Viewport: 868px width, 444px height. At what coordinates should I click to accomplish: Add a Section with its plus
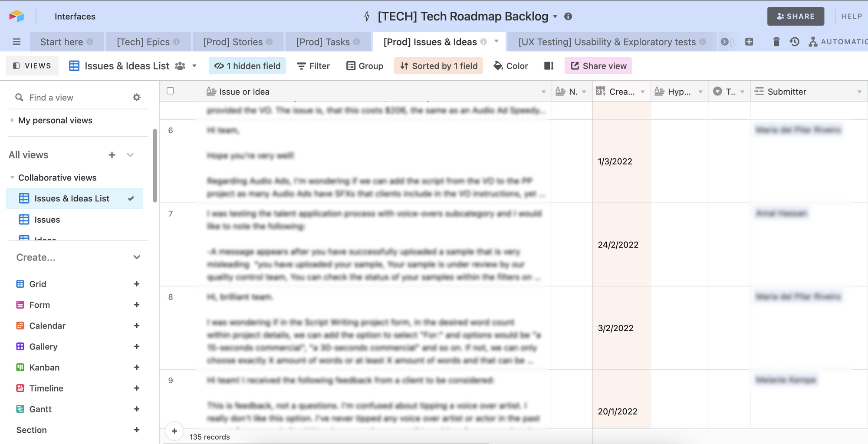(x=137, y=430)
